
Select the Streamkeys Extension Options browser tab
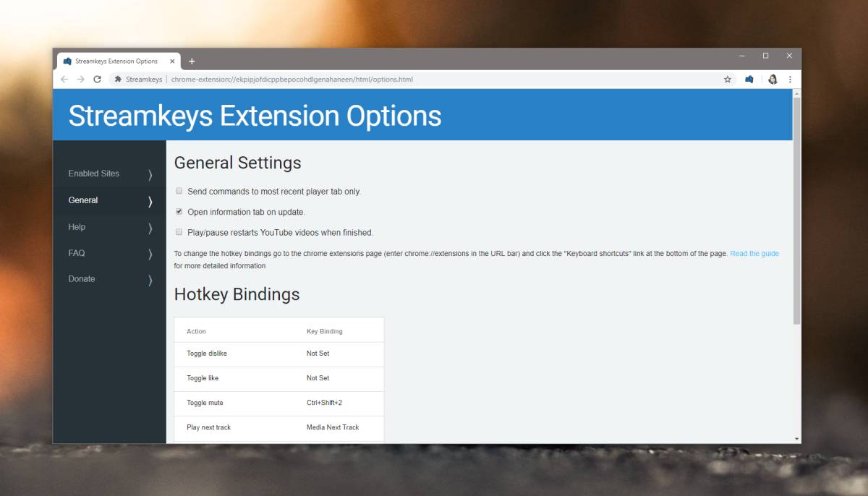(118, 61)
